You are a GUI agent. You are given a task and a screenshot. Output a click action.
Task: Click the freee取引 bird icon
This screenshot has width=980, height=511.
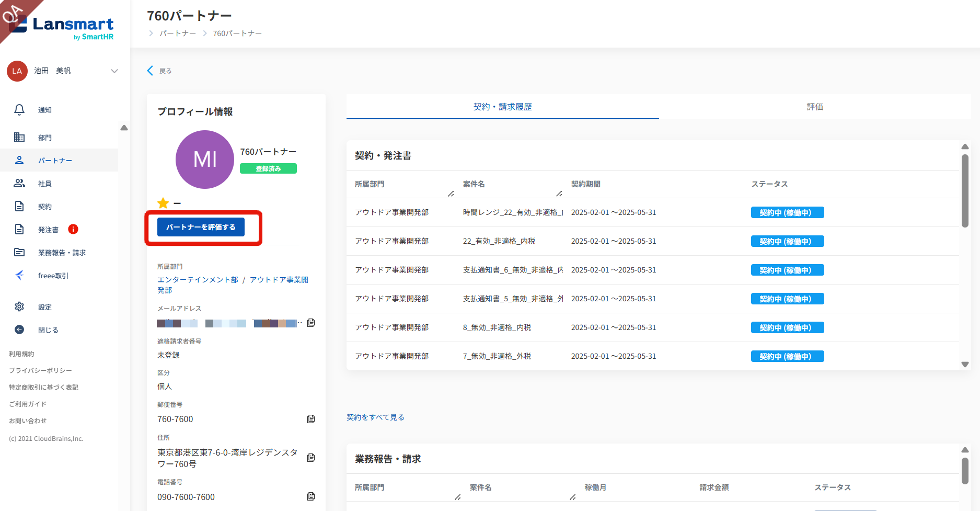19,276
